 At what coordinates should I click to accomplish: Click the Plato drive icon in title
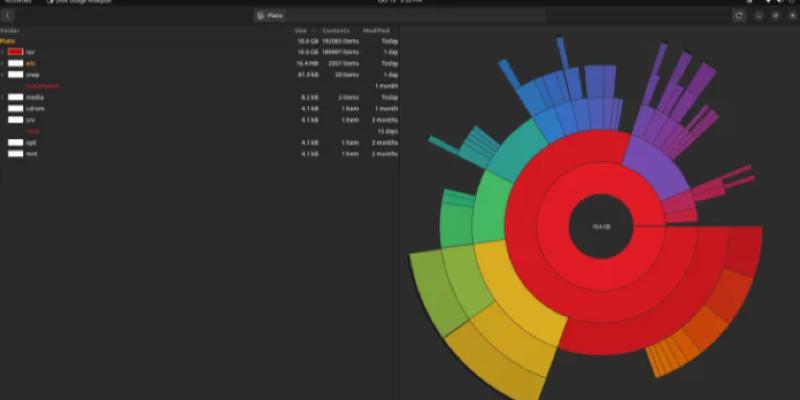click(260, 16)
